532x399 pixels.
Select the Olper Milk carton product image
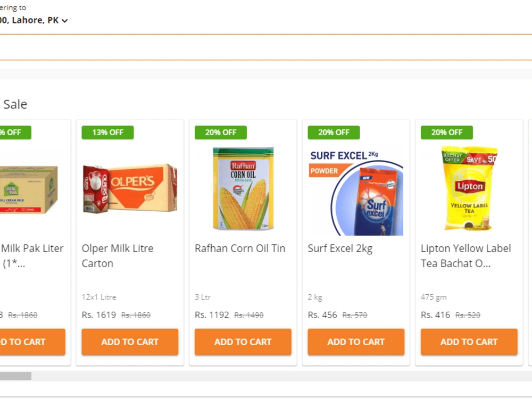(x=130, y=189)
